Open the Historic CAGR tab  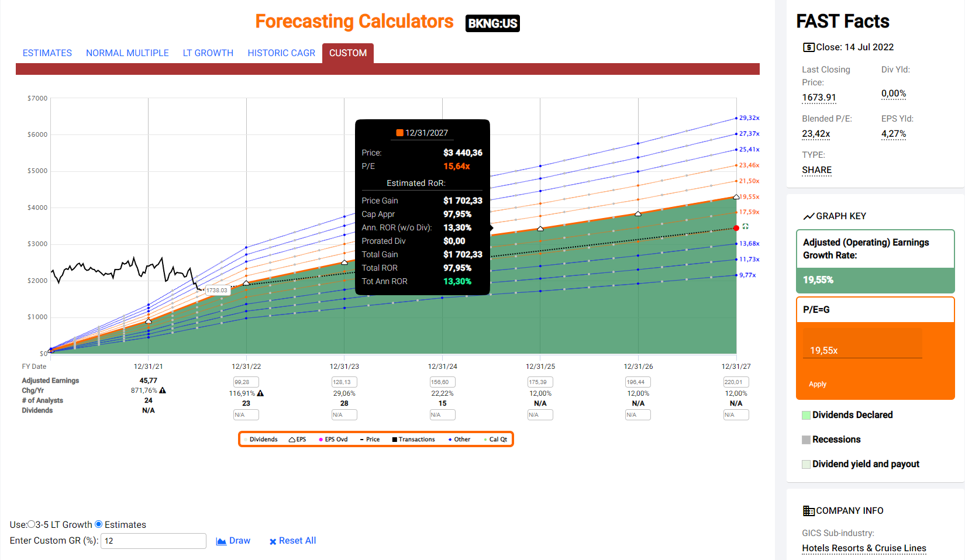(x=281, y=53)
